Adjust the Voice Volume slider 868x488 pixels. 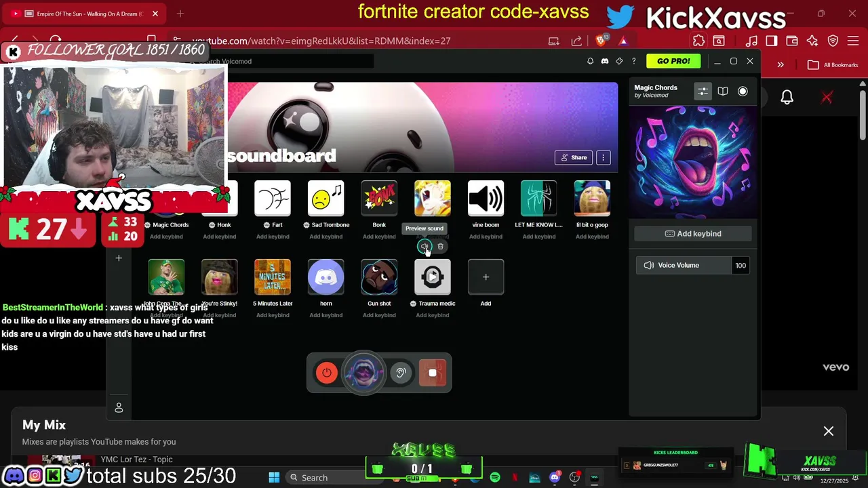684,266
